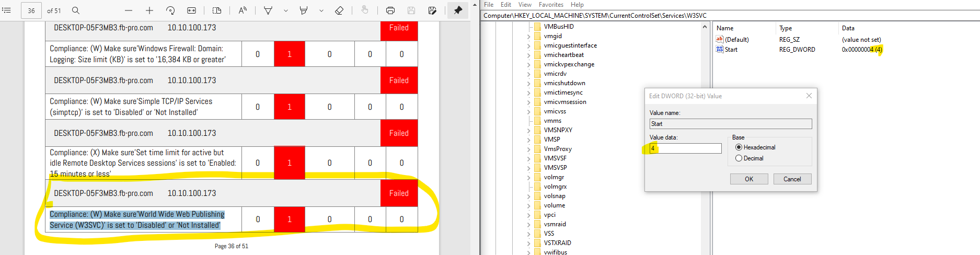Open the Edit menu in Registry Editor
Image resolution: width=980 pixels, height=255 pixels.
coord(506,5)
